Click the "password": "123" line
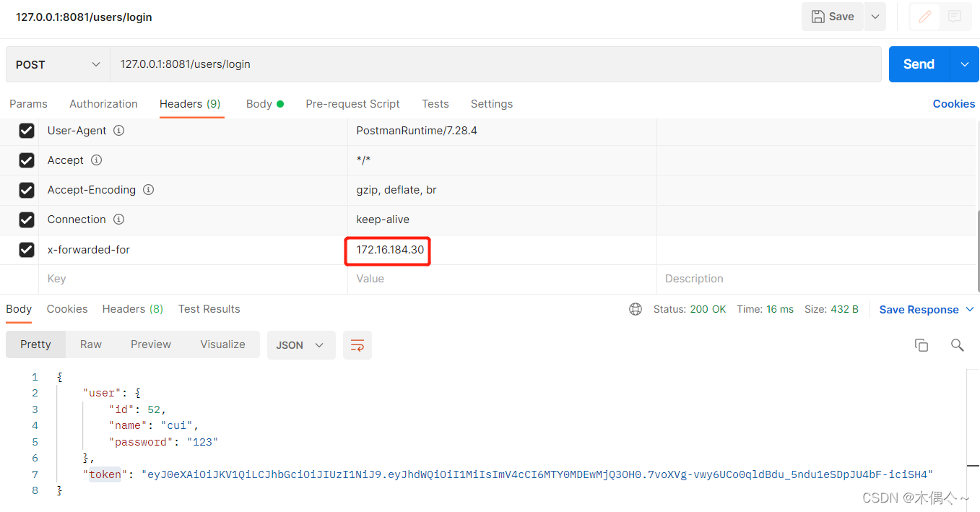 [x=163, y=442]
